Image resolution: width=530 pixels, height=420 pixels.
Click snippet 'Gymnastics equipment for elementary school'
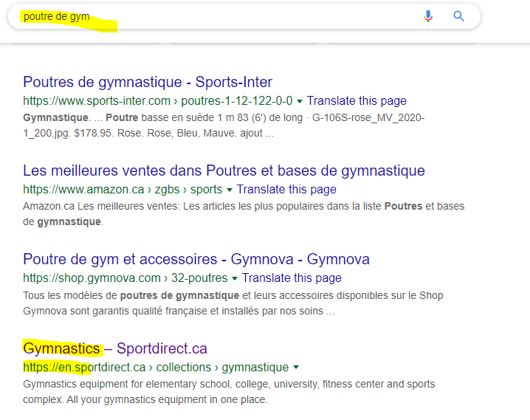(x=229, y=392)
